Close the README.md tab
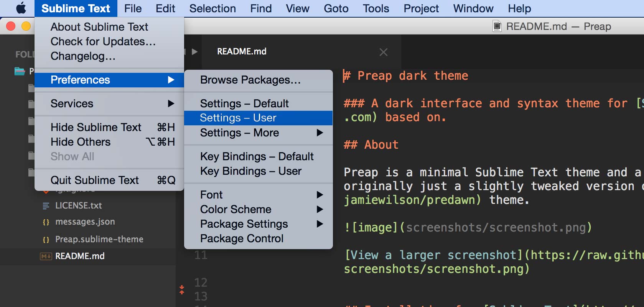 click(x=383, y=52)
